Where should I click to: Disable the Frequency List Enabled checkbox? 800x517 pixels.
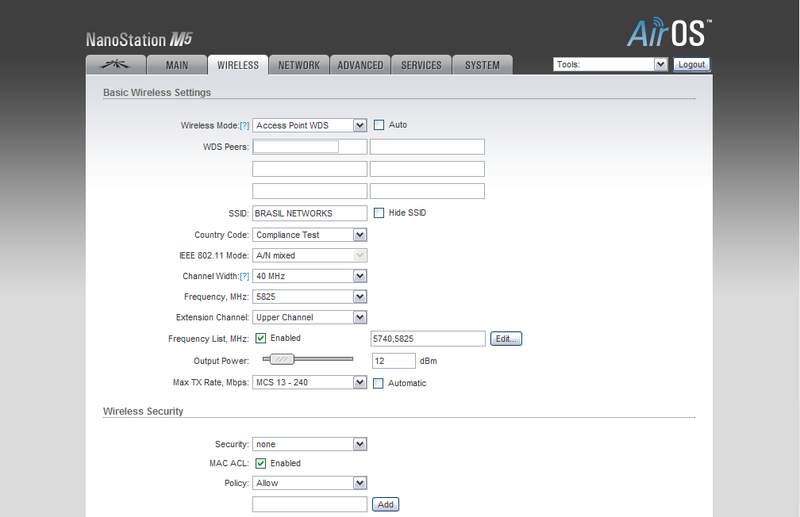pos(261,338)
